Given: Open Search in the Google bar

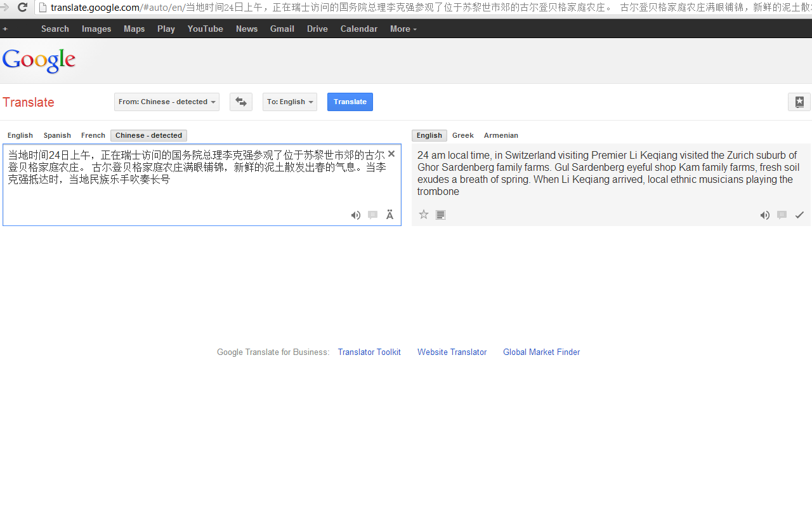Looking at the screenshot, I should pyautogui.click(x=55, y=29).
